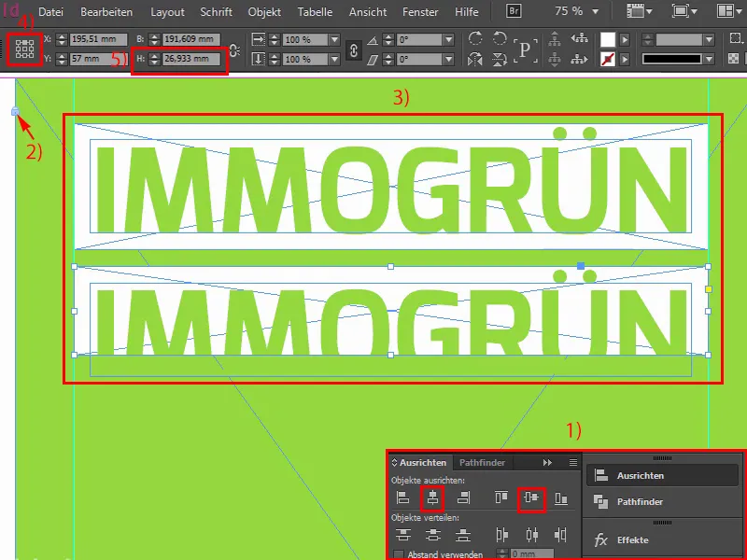Align objects to horizontal centers

(x=432, y=498)
